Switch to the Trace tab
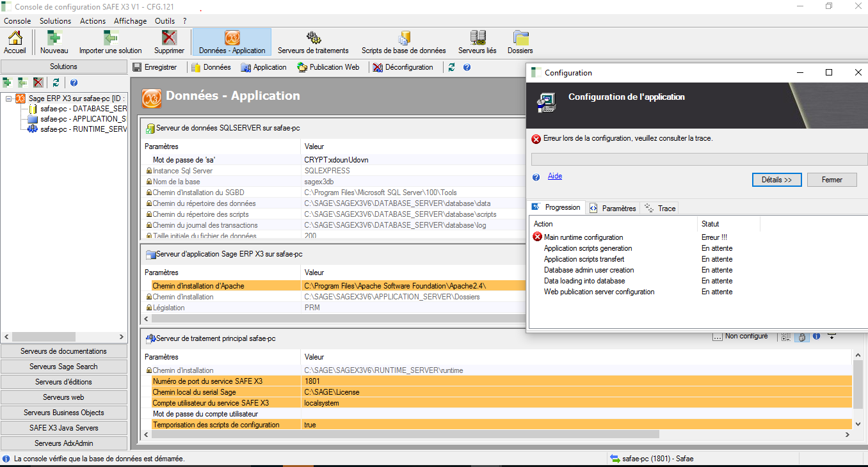Screen dimensions: 868x467 (659, 208)
